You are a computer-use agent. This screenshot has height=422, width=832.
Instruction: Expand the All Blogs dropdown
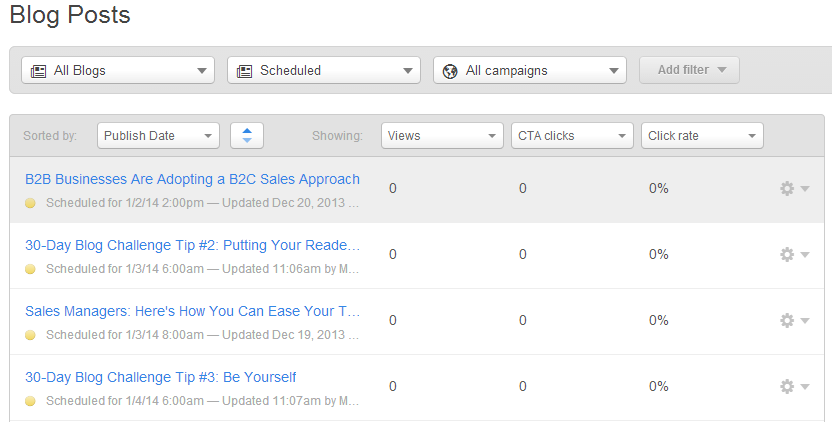click(x=118, y=71)
